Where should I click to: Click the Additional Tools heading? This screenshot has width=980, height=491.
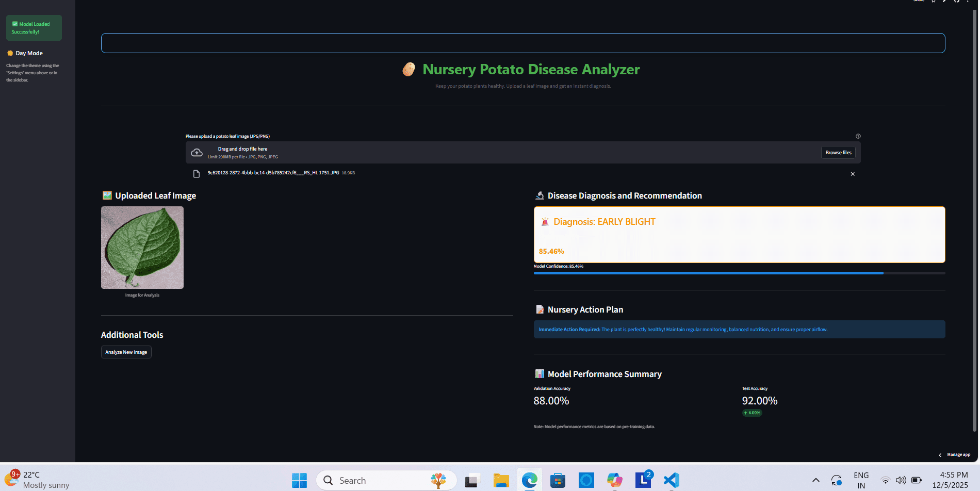pos(132,335)
